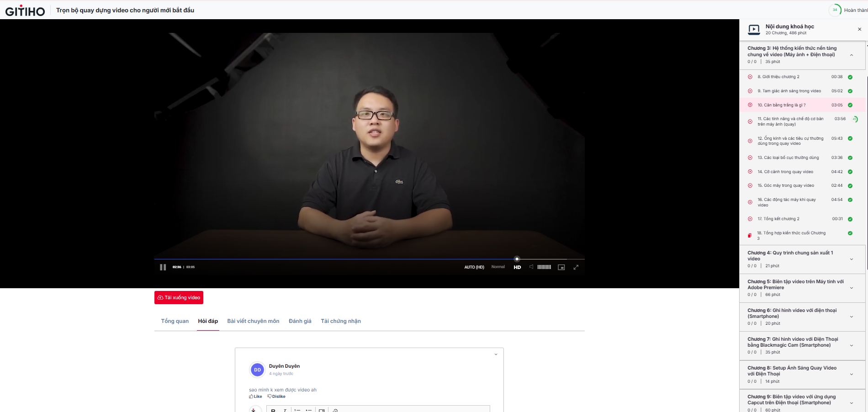Click the course title in header
This screenshot has height=412, width=868.
125,10
